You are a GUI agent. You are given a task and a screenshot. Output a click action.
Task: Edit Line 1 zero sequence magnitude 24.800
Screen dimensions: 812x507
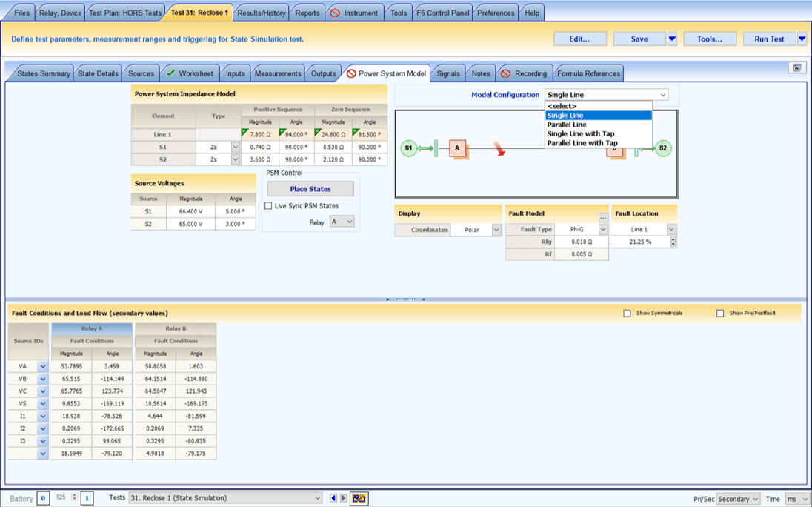pos(333,135)
